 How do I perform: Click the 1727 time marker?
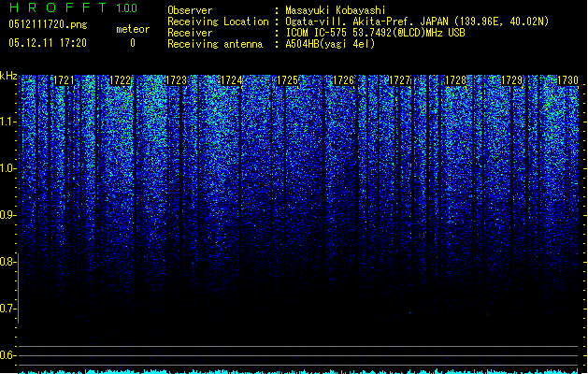tap(400, 80)
